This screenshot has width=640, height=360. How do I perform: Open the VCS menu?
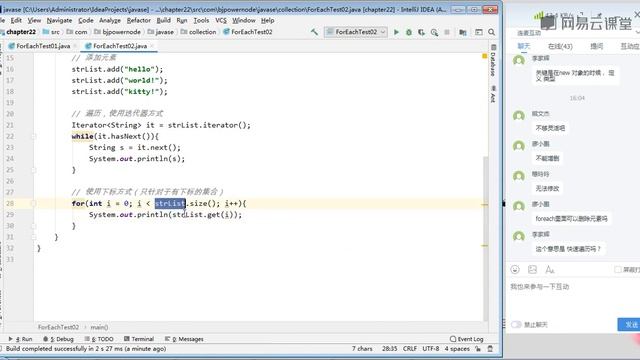click(221, 20)
